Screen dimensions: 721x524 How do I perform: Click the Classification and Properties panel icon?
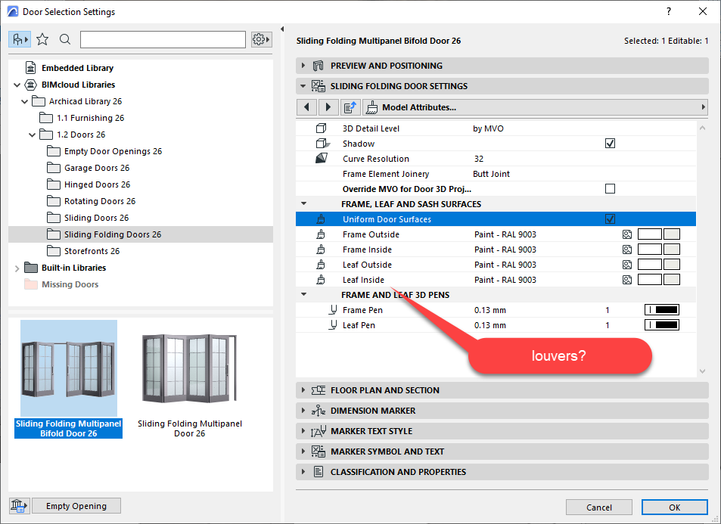[x=318, y=472]
